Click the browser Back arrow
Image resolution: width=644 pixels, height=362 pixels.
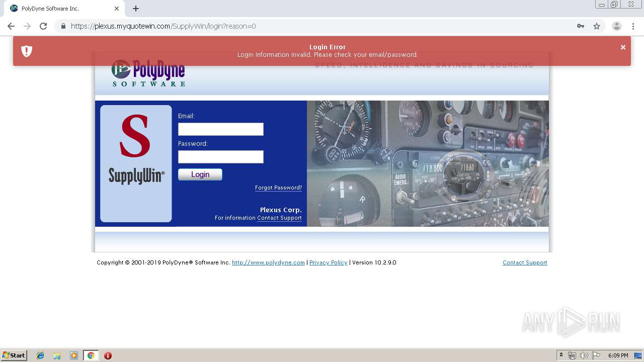click(11, 26)
